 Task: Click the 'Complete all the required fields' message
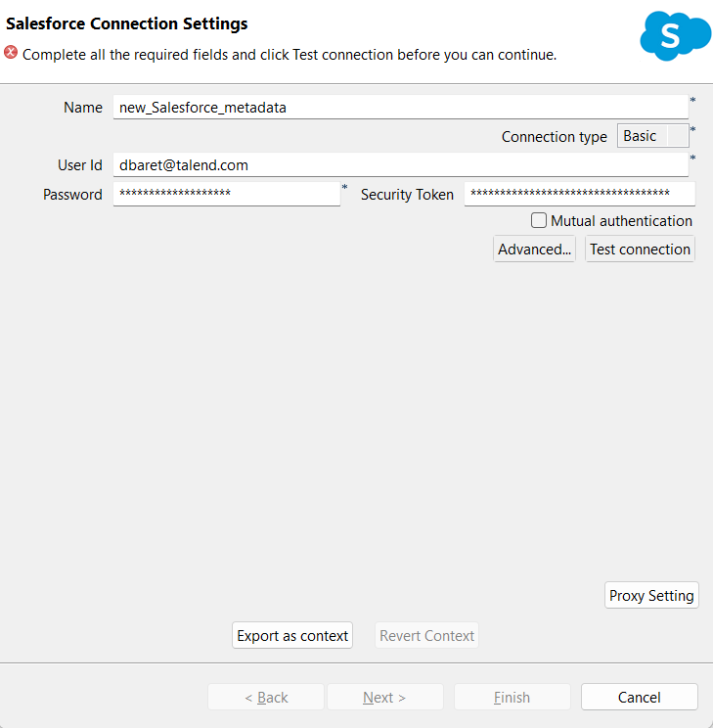tap(290, 55)
